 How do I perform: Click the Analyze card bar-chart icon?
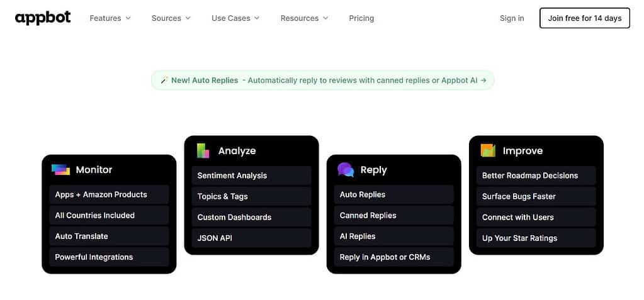pos(203,150)
